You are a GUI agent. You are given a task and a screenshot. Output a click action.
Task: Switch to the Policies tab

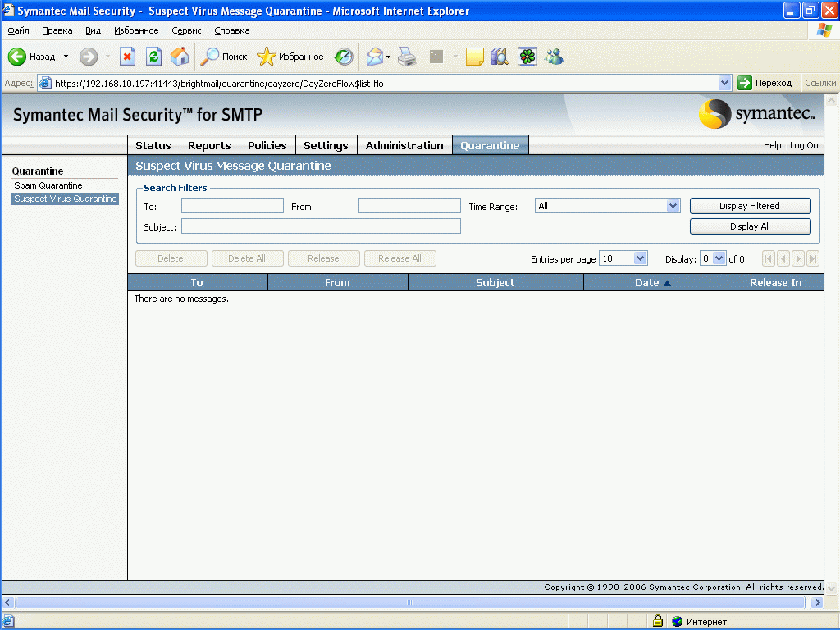point(267,145)
